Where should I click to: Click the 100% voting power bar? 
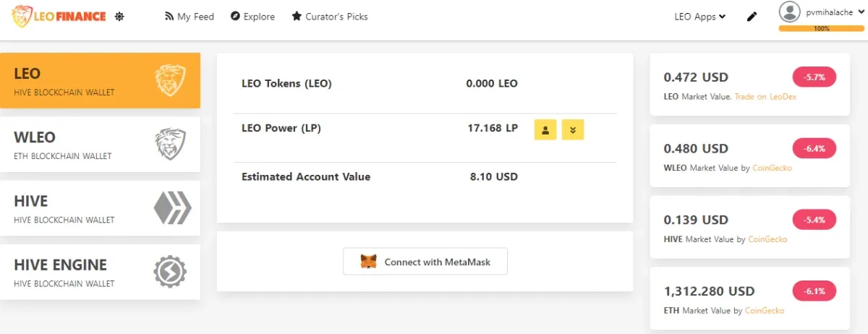(821, 29)
